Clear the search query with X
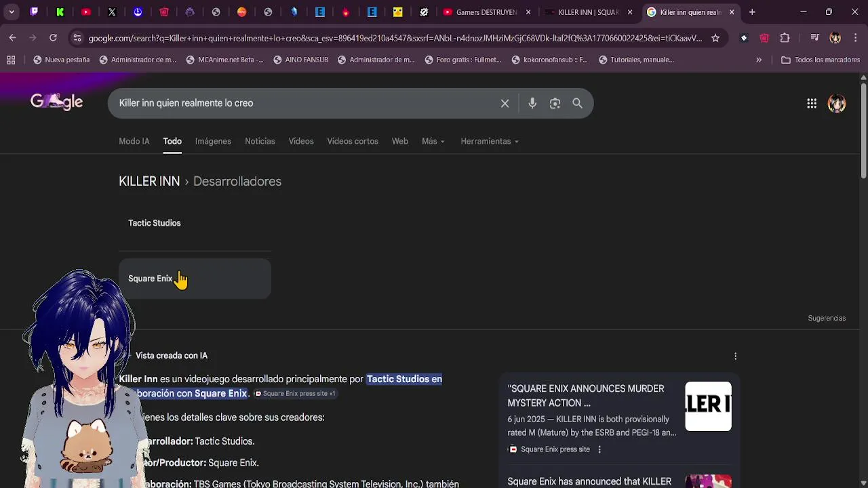 click(505, 103)
